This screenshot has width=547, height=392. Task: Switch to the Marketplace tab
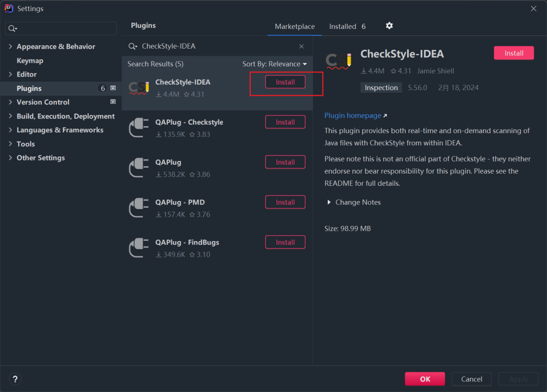[x=294, y=26]
